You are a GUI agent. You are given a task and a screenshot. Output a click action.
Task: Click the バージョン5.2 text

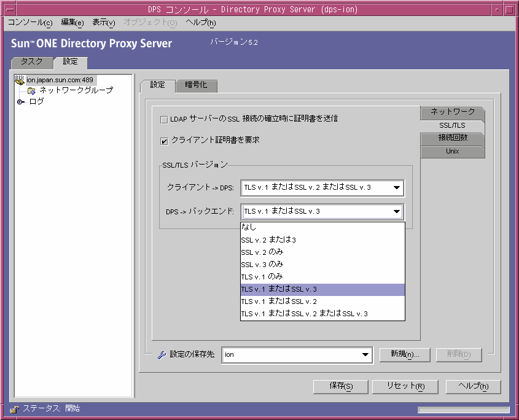coord(234,42)
